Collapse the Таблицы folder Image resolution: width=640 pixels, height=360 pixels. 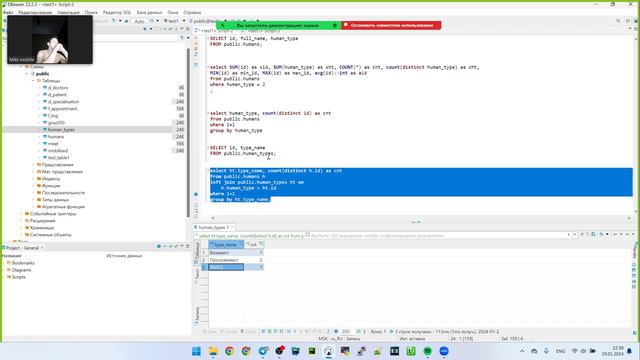click(33, 81)
